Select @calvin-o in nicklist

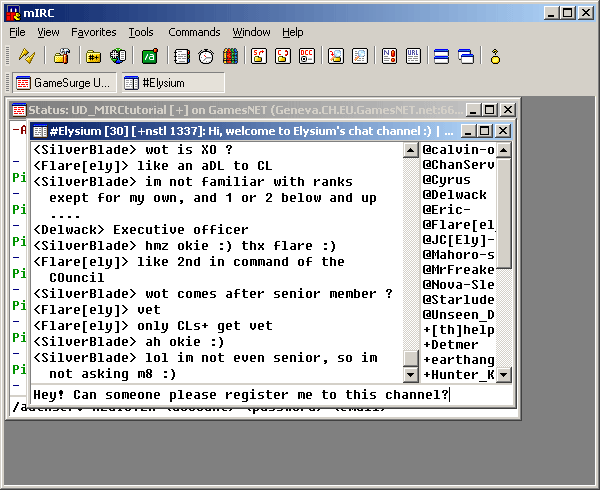458,150
